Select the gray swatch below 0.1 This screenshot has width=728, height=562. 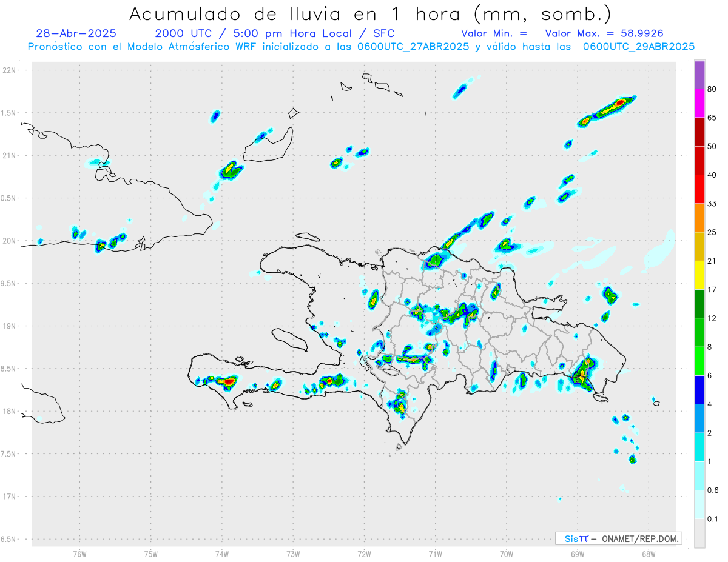[699, 534]
